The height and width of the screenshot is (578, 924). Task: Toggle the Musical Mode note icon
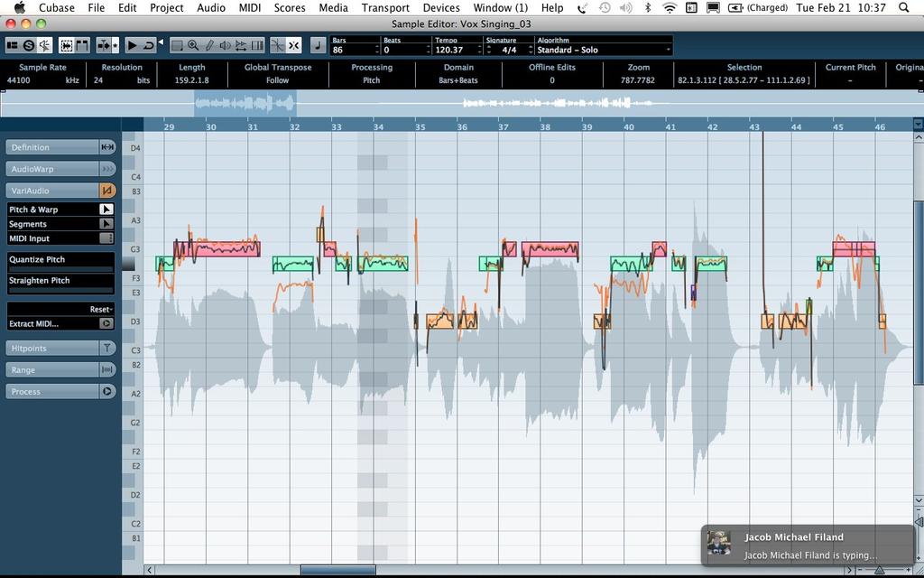coord(318,45)
